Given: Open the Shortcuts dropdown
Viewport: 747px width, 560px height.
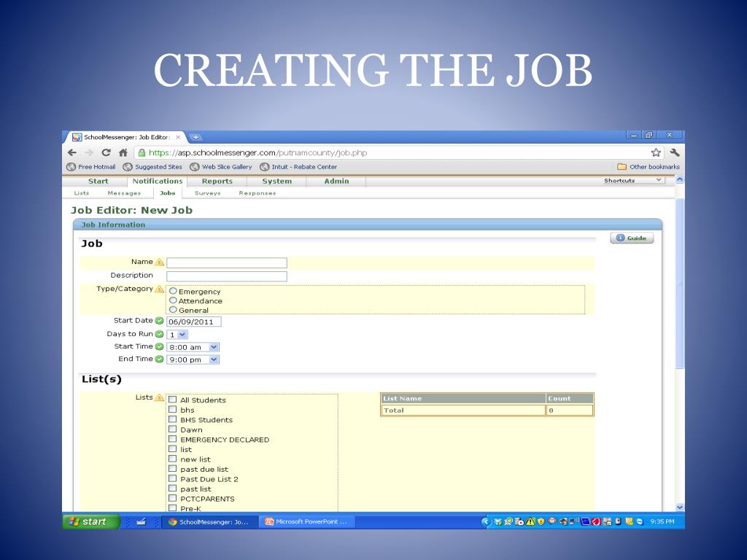Looking at the screenshot, I should pos(632,181).
